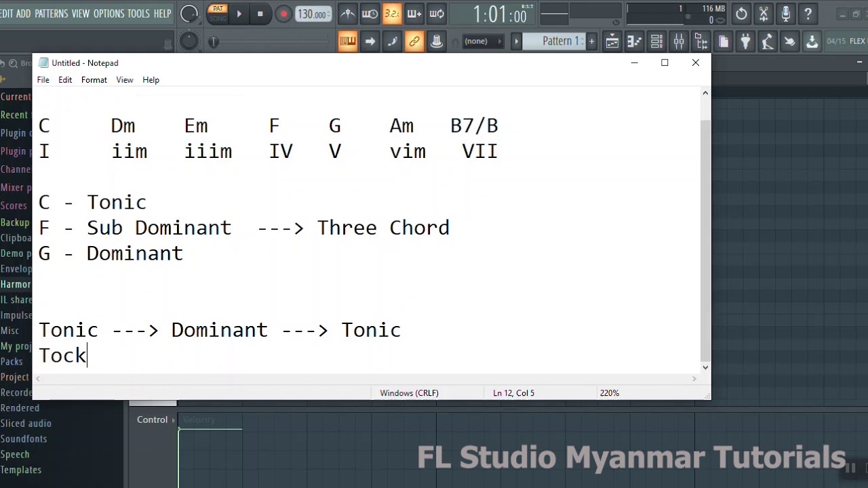Click the '220%' zoom status text
Screen dimensions: 868x488
[609, 393]
